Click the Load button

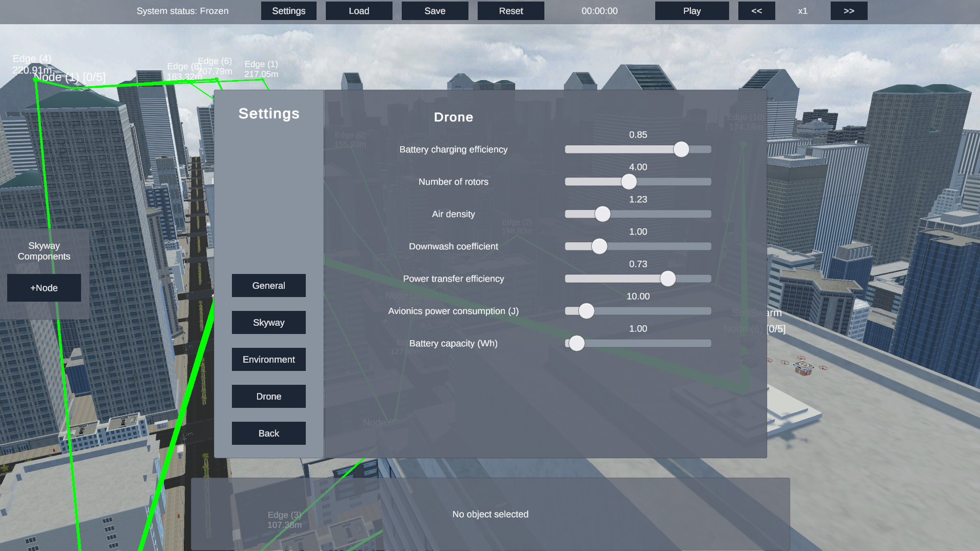pyautogui.click(x=359, y=11)
